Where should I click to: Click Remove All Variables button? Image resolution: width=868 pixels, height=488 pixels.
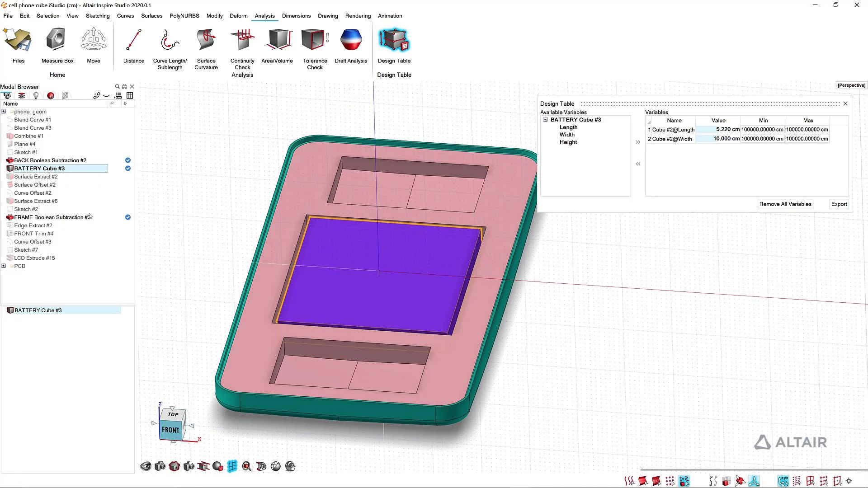click(x=785, y=204)
